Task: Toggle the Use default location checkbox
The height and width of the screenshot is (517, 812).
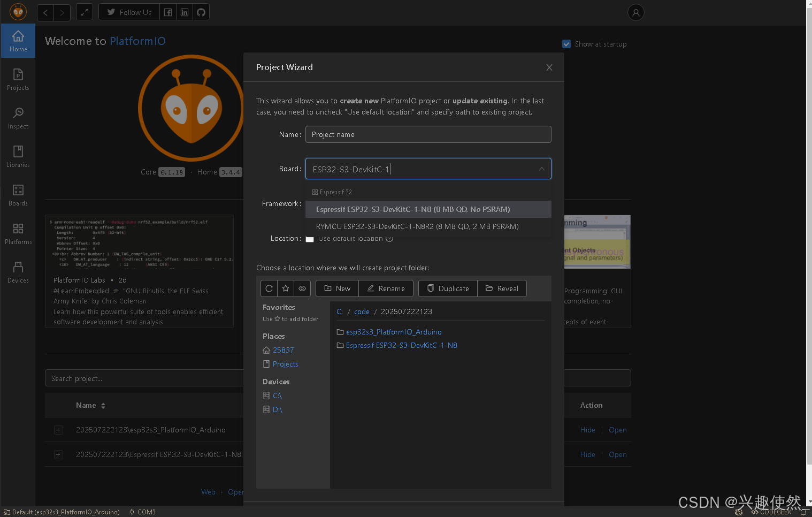Action: point(310,239)
